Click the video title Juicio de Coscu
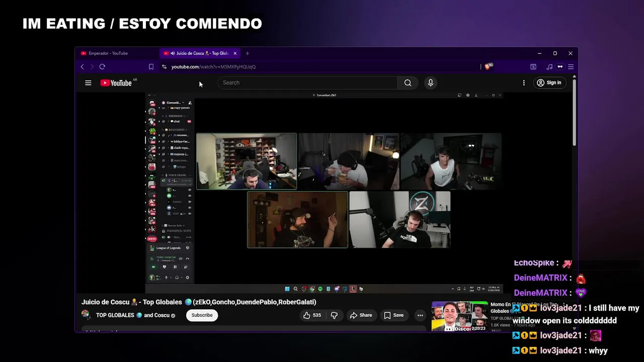Screen dimensions: 644x362 coord(199,302)
